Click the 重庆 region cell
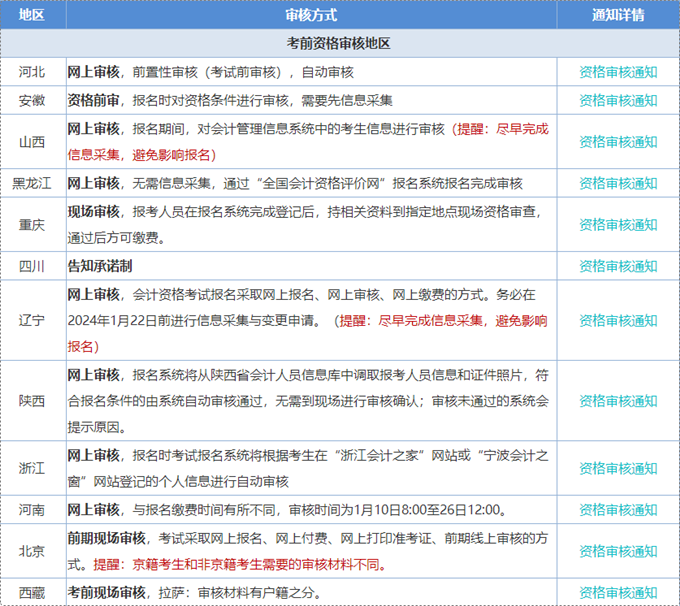The image size is (680, 606). pyautogui.click(x=32, y=225)
